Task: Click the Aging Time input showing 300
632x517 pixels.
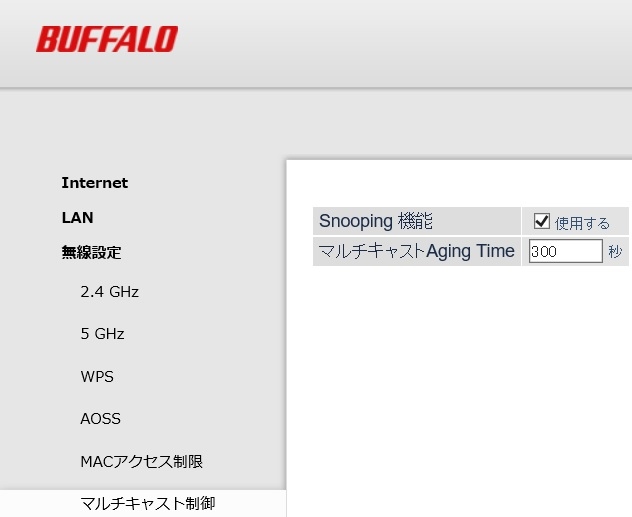Action: click(565, 251)
